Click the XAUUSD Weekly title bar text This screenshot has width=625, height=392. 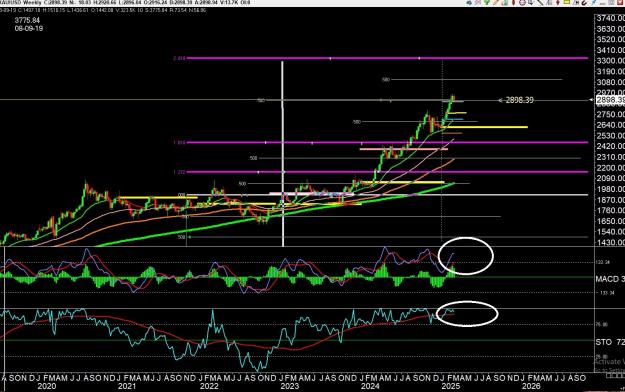coord(19,2)
